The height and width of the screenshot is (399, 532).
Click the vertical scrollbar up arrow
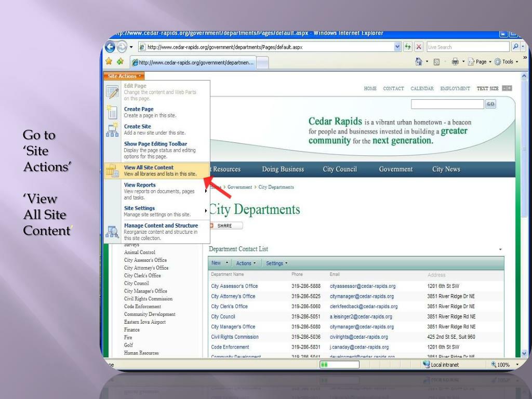(524, 76)
